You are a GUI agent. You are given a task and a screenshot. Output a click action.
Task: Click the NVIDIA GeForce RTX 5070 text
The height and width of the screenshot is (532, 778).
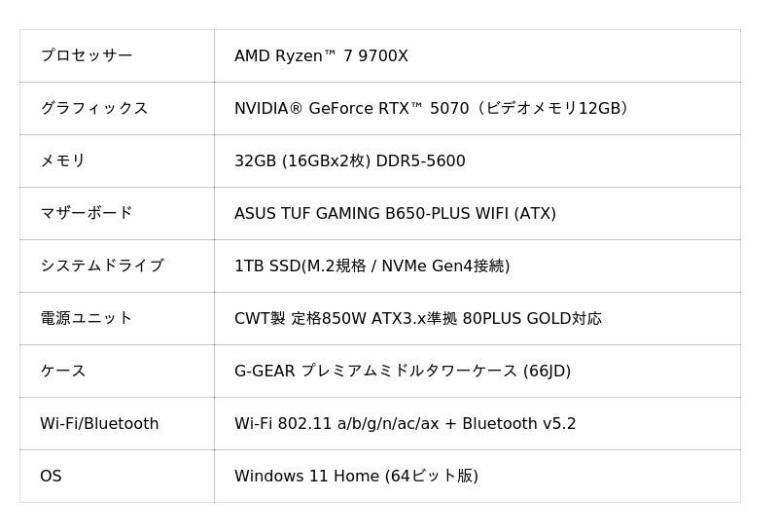[351, 108]
